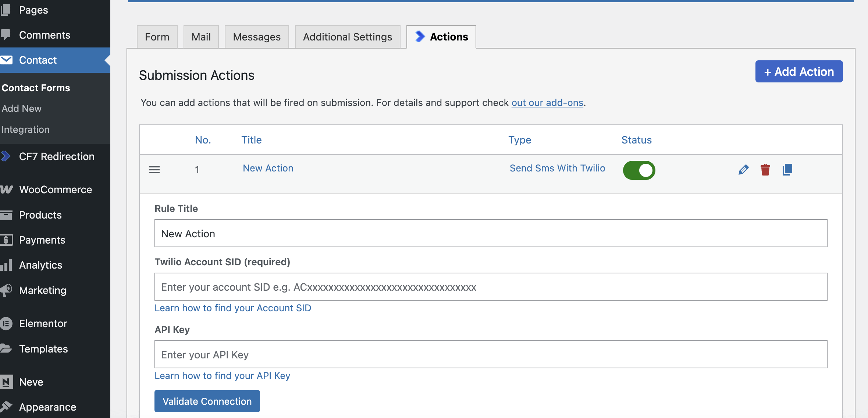868x418 pixels.
Task: Focus the Twilio Account SID field
Action: 491,287
